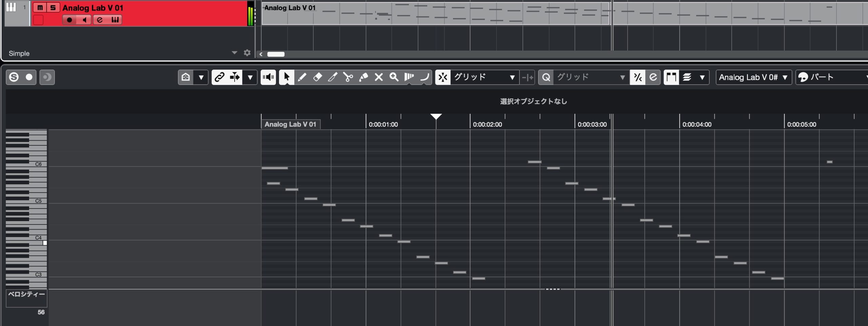Select the Split scissors tool
Viewport: 868px width, 326px height.
click(348, 77)
